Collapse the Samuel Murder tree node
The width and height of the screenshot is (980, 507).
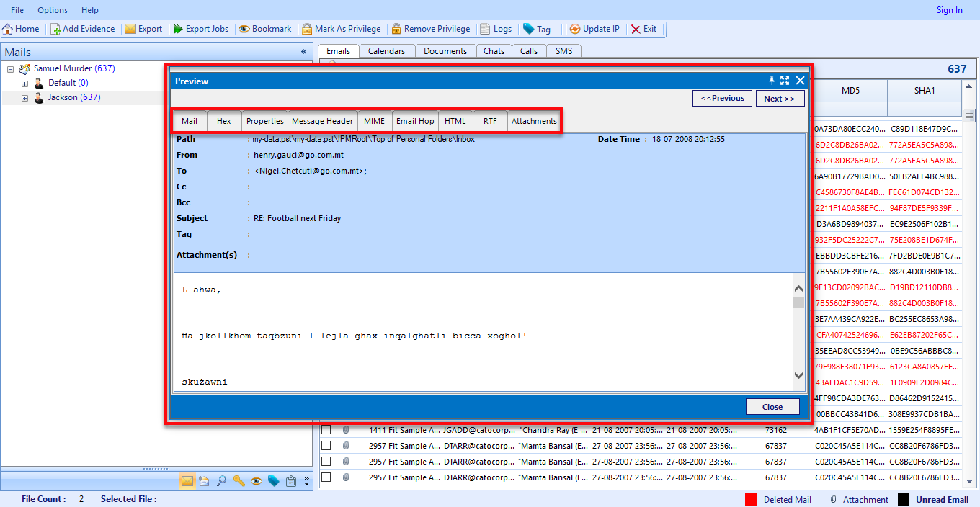coord(10,69)
